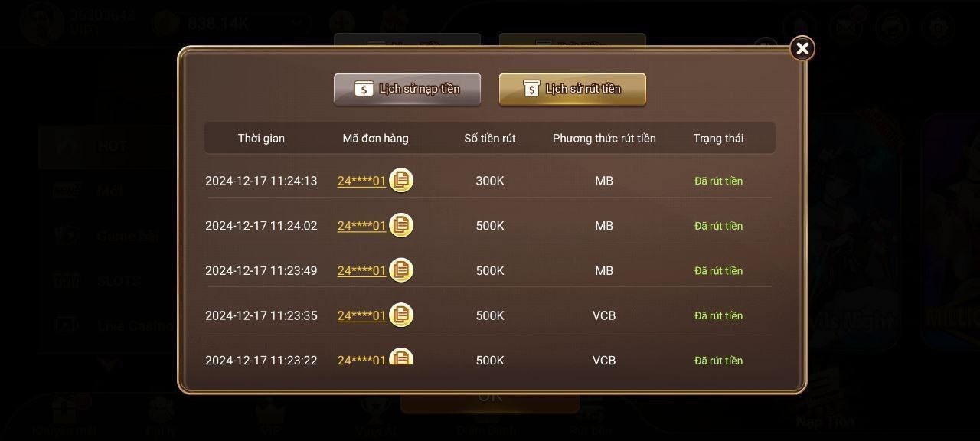Copy order code for 11:24:02 withdrawal

(401, 225)
